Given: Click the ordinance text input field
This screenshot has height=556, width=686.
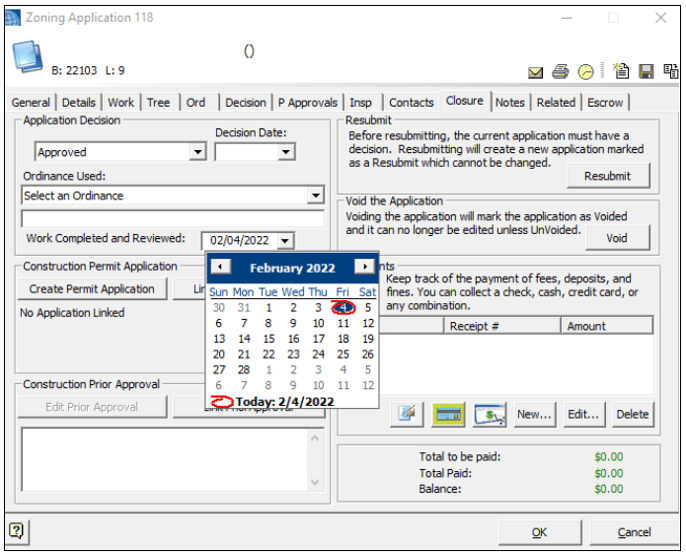Looking at the screenshot, I should coord(173,219).
